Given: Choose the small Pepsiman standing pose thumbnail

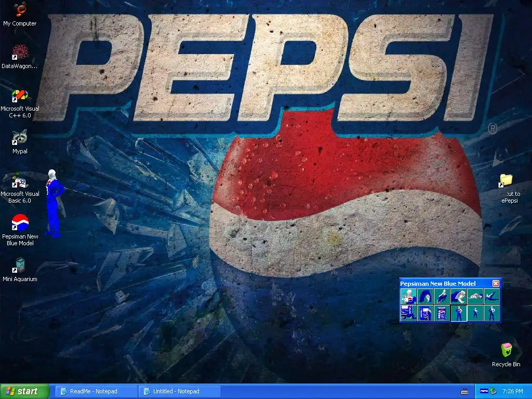Looking at the screenshot, I should pos(475,313).
